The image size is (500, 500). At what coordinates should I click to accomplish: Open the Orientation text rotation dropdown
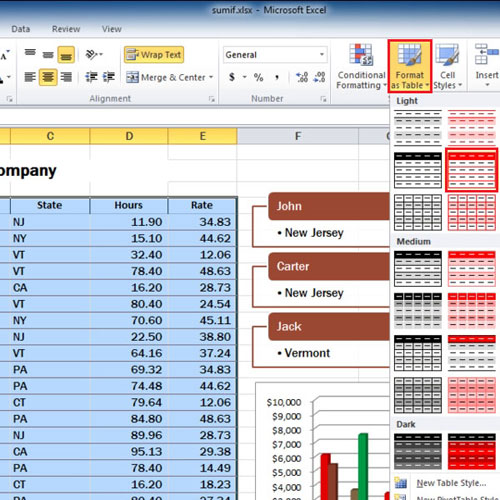tap(94, 54)
